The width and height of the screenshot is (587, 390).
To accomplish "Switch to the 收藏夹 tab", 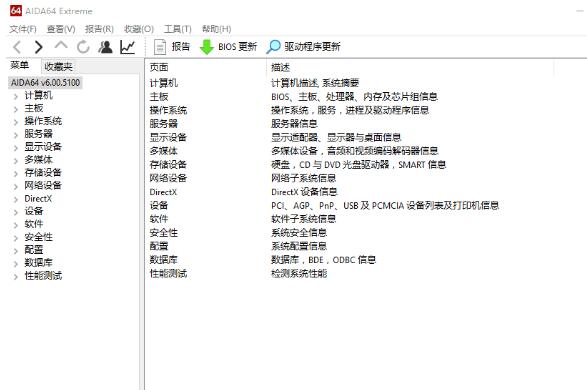I will (58, 66).
